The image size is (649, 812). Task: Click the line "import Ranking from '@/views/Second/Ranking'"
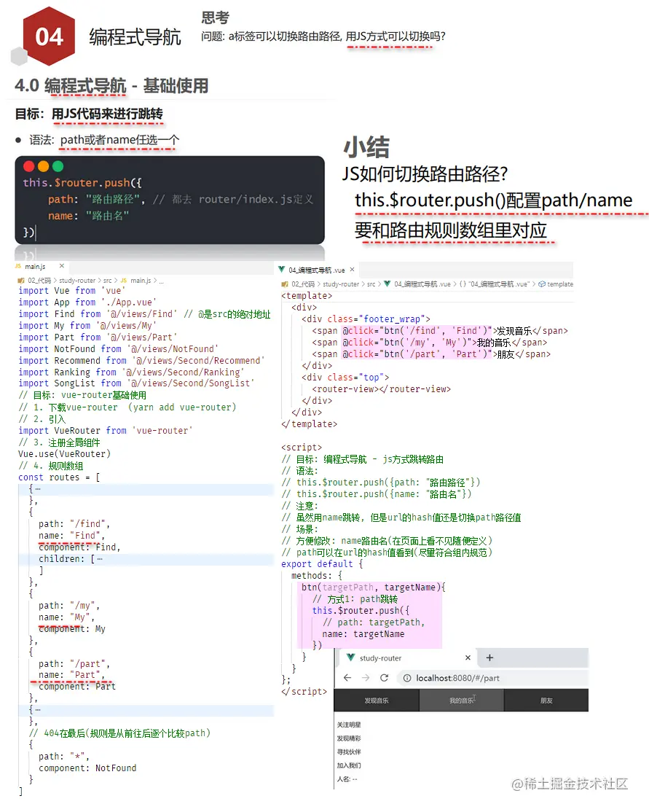pyautogui.click(x=131, y=372)
